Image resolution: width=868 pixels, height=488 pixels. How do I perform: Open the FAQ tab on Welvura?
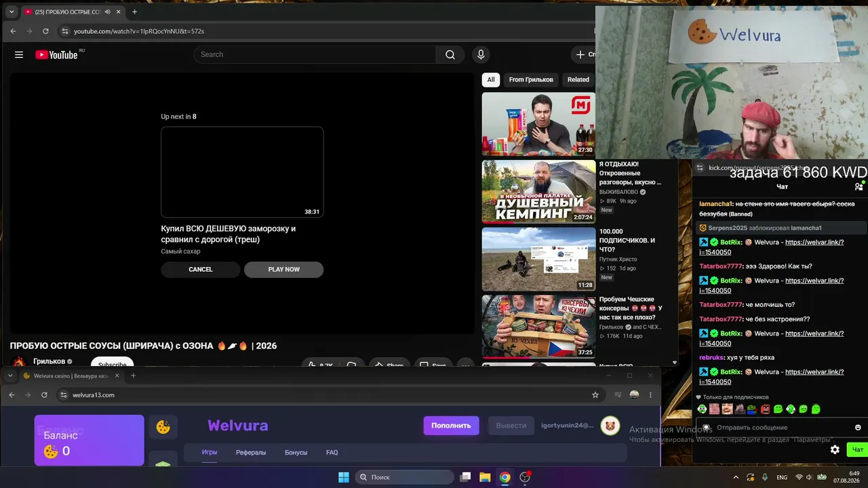332,453
